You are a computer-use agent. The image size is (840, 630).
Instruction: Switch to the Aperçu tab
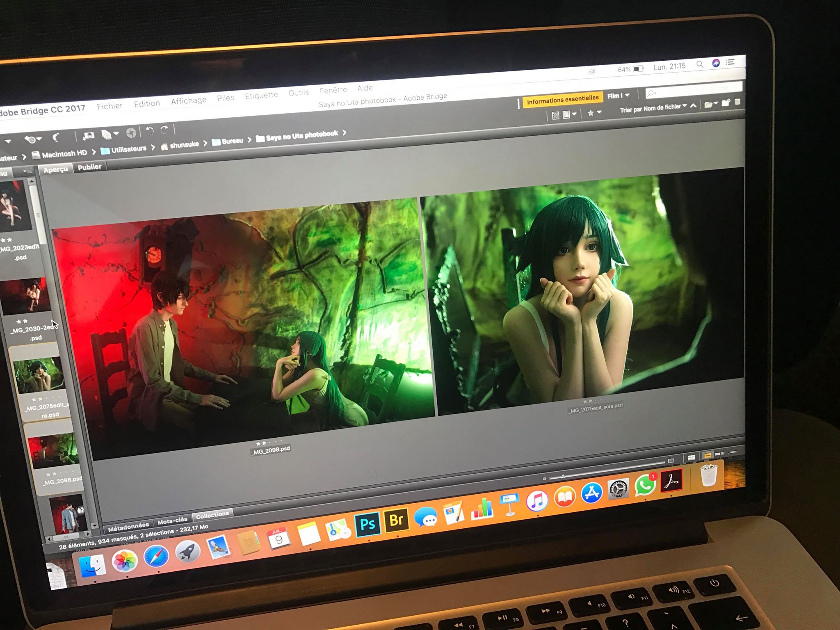point(56,169)
